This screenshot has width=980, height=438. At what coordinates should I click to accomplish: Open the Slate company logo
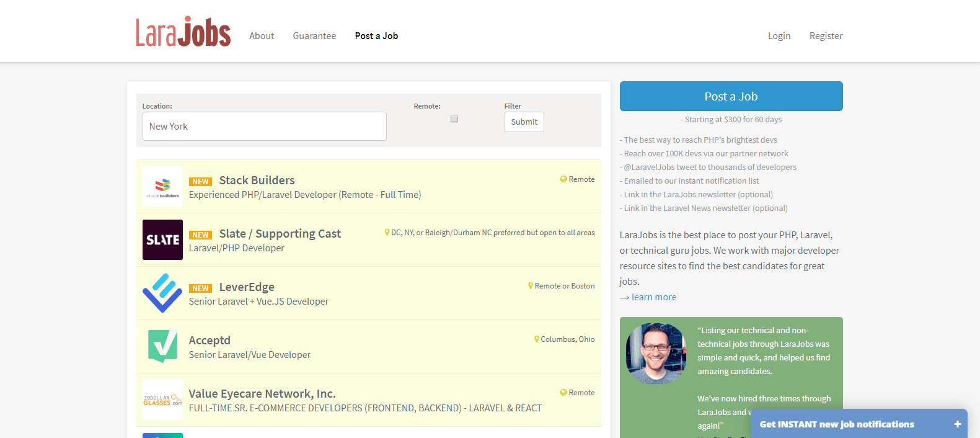tap(162, 239)
